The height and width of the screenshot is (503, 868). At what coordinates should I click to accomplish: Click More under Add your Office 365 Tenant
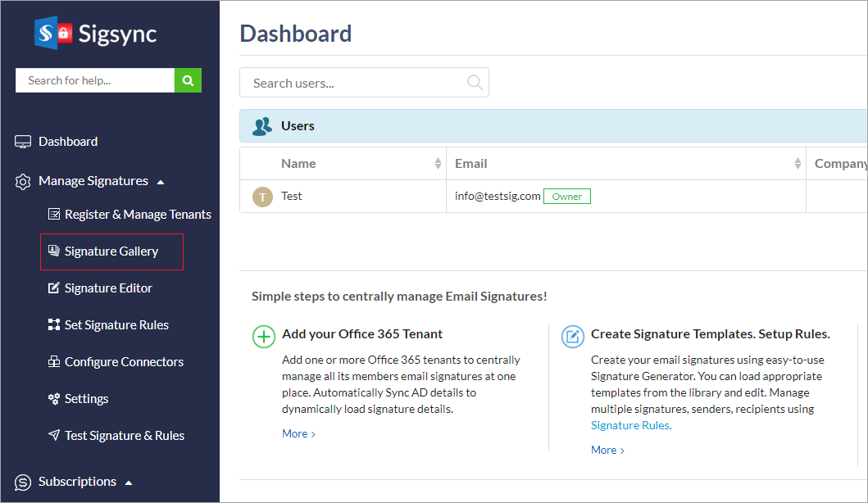pos(298,434)
